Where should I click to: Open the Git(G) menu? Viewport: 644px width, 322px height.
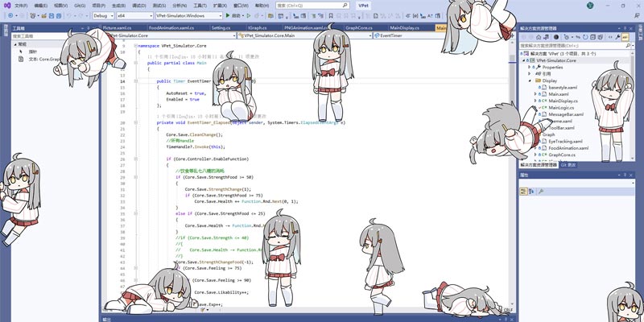click(x=80, y=6)
